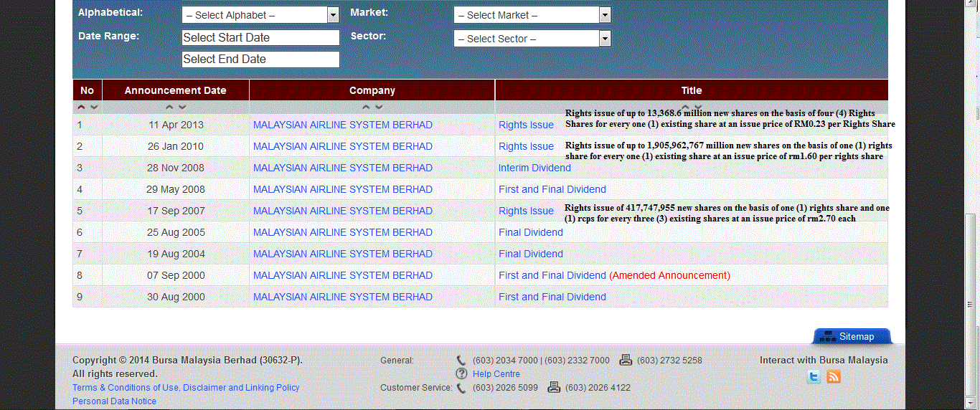Click the date cell 26 Jan 2010
Image resolution: width=980 pixels, height=410 pixels.
(x=176, y=146)
